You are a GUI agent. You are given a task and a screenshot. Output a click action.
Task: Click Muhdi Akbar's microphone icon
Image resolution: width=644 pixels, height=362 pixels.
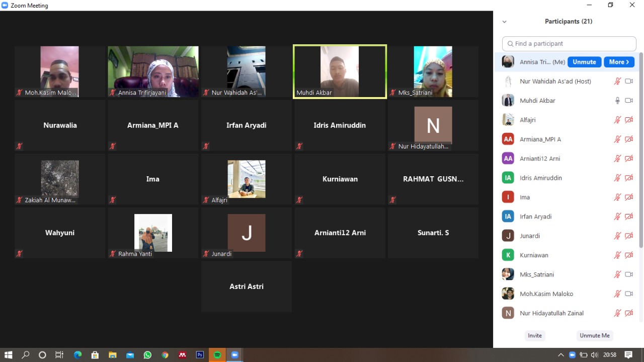coord(617,101)
